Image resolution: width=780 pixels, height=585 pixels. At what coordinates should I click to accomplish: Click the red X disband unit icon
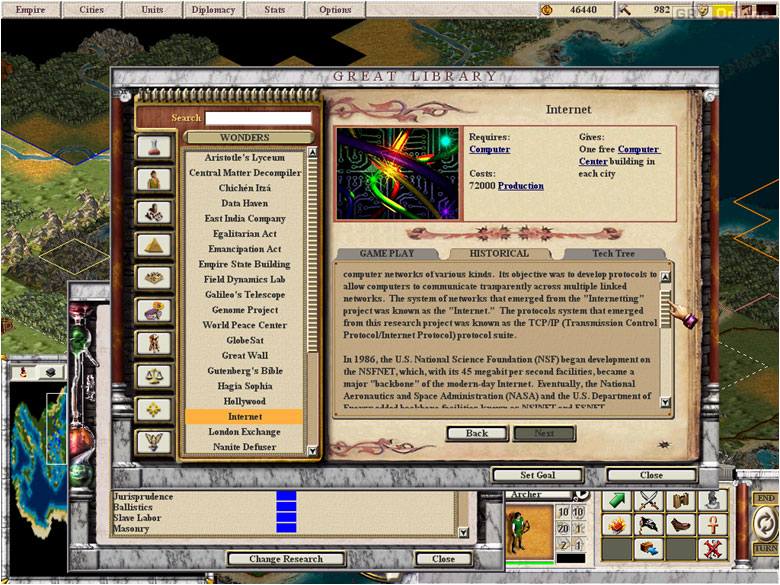tap(712, 548)
